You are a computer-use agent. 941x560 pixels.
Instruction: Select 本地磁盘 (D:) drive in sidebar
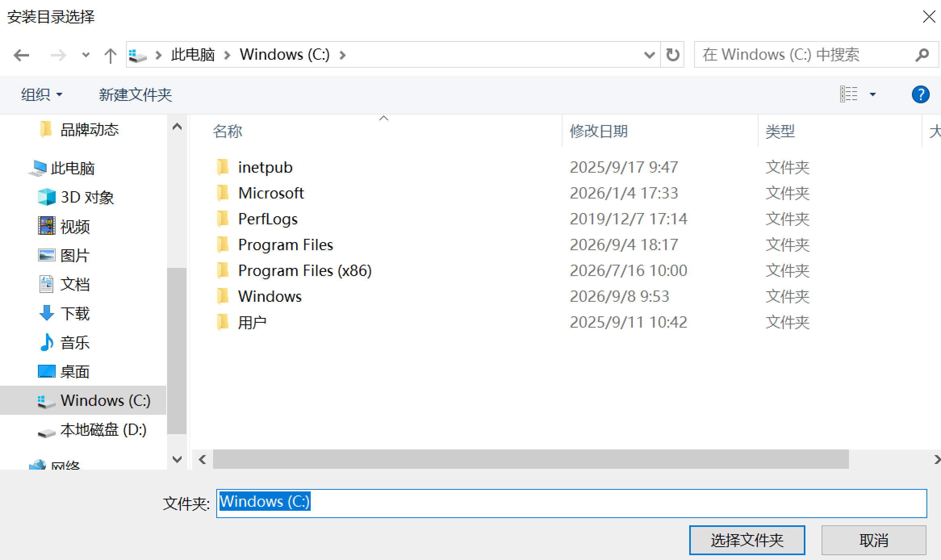pyautogui.click(x=92, y=430)
